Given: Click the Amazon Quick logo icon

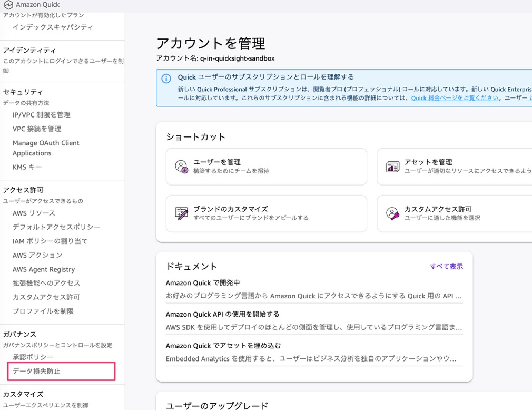Looking at the screenshot, I should pos(8,5).
